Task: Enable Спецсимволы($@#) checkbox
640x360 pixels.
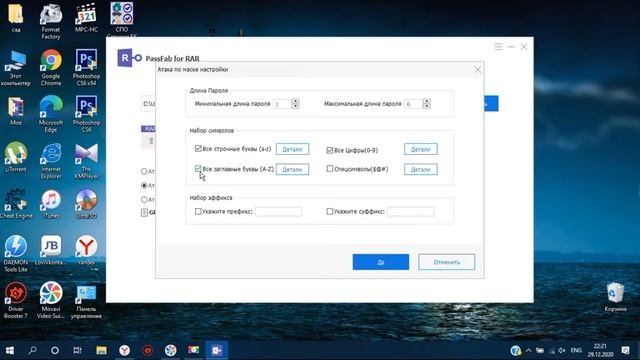Action: (x=330, y=169)
